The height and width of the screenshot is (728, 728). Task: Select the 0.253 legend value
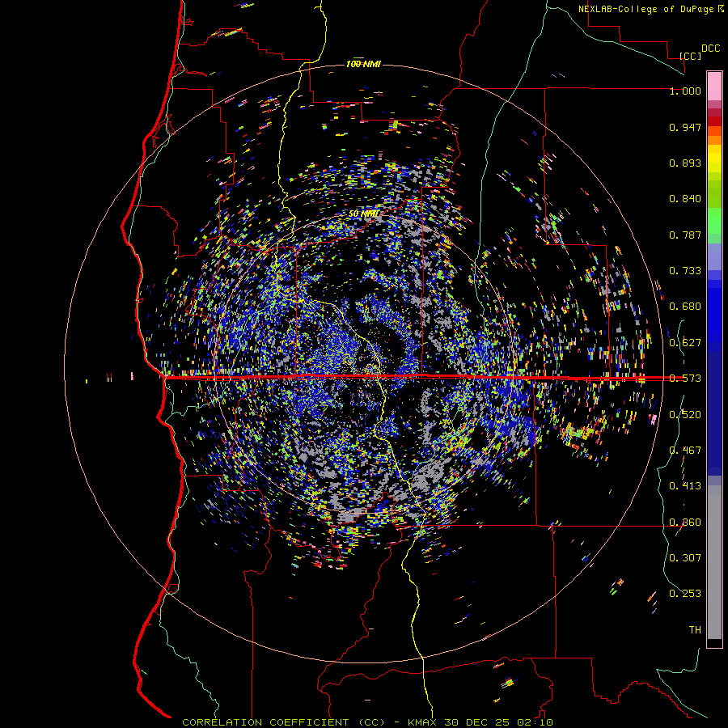pyautogui.click(x=685, y=594)
